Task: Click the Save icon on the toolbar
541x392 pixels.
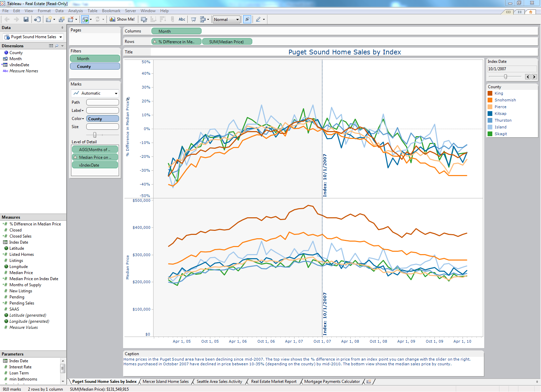Action: tap(26, 19)
